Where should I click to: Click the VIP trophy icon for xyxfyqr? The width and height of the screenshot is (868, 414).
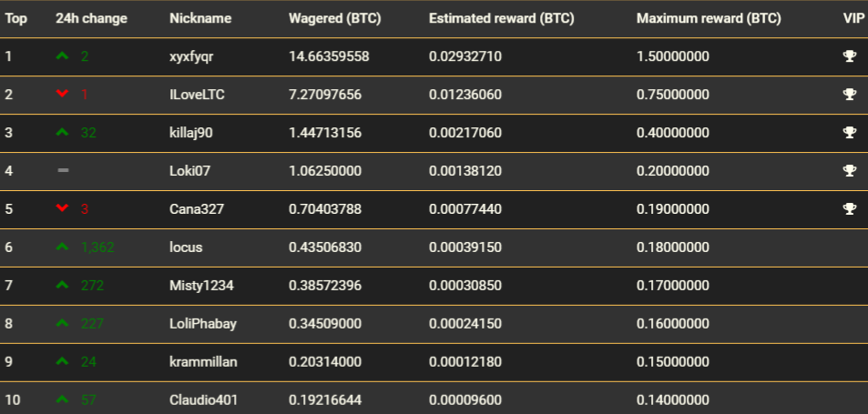click(x=849, y=56)
